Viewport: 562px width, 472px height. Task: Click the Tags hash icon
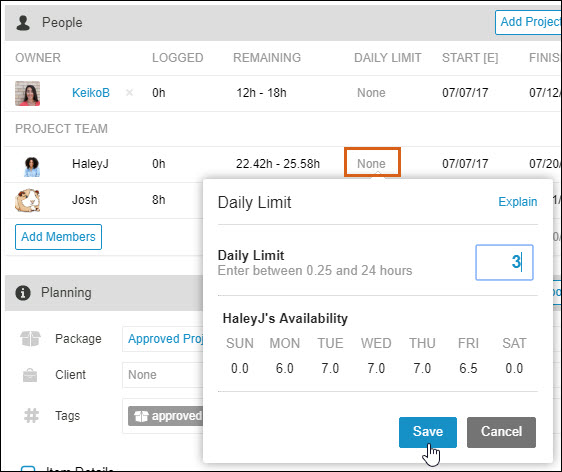pos(31,416)
